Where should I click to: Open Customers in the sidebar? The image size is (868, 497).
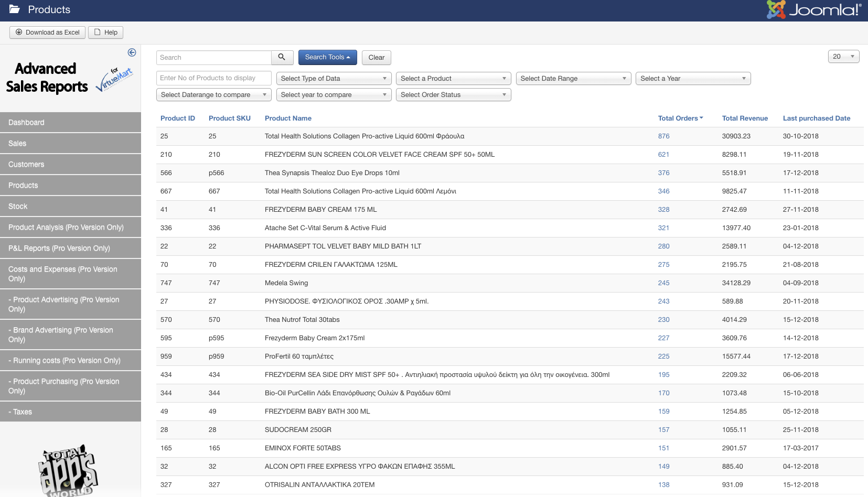[70, 164]
